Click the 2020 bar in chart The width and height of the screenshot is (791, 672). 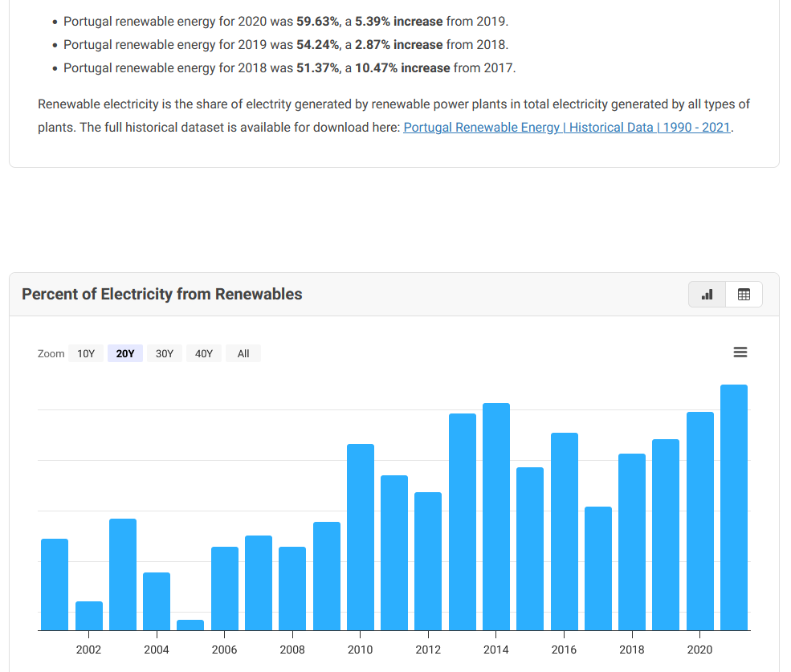[x=699, y=521]
